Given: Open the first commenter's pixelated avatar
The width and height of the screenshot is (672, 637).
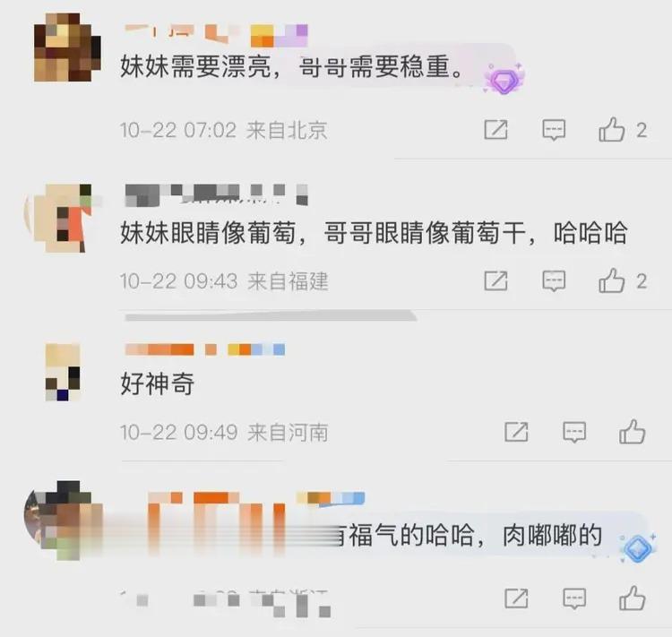Looking at the screenshot, I should click(x=67, y=47).
